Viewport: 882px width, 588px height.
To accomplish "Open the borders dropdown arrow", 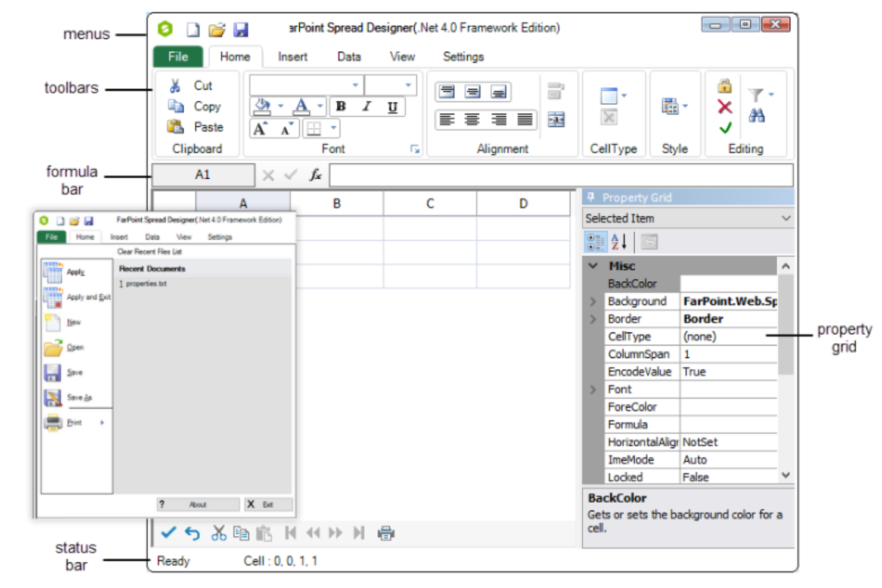I will click(334, 127).
